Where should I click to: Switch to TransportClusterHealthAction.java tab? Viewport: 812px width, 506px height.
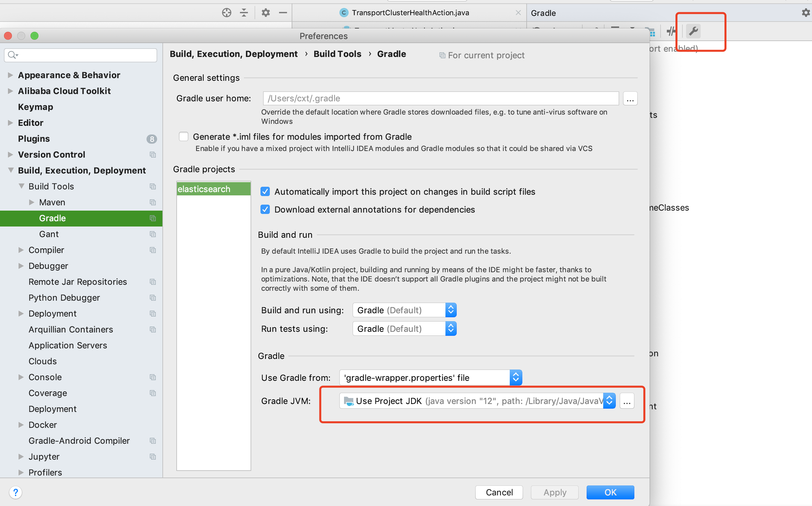pyautogui.click(x=410, y=13)
